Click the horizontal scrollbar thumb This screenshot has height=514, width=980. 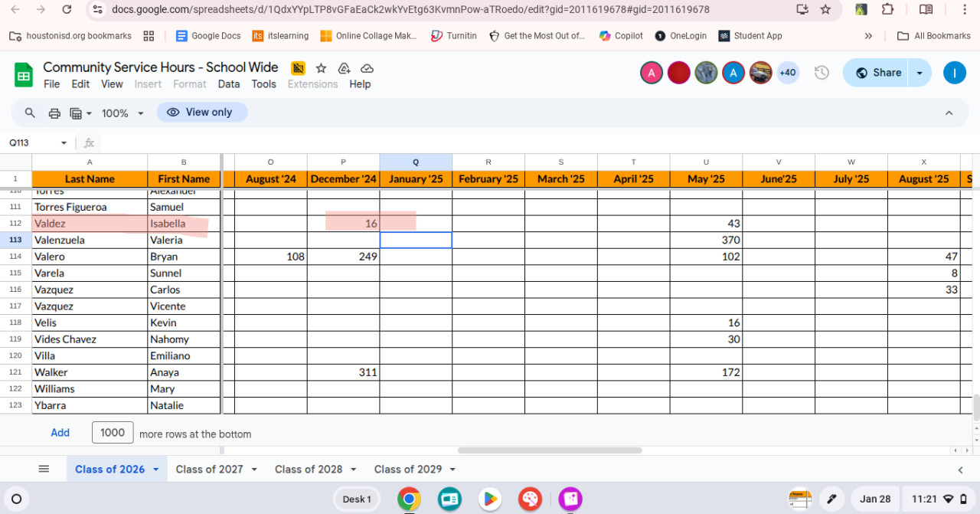coord(550,450)
